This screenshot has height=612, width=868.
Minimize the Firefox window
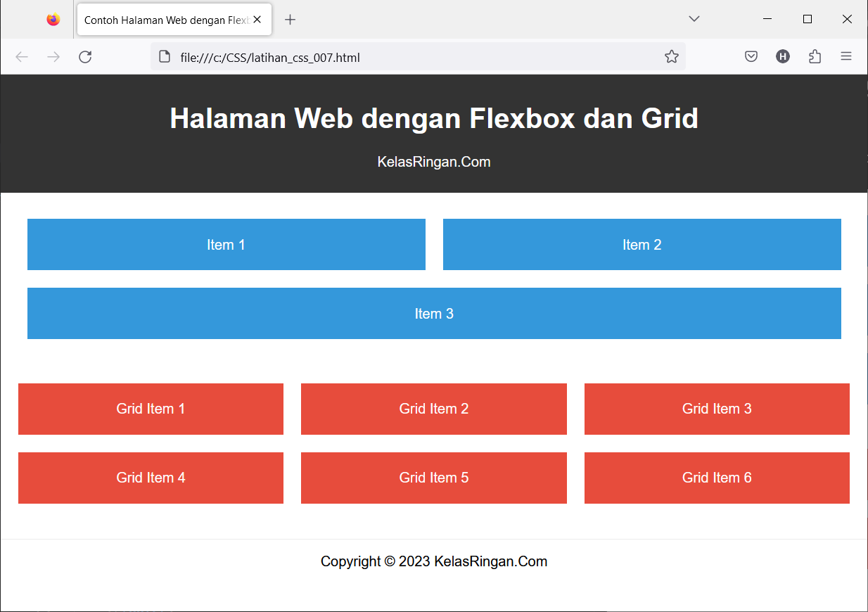click(767, 19)
